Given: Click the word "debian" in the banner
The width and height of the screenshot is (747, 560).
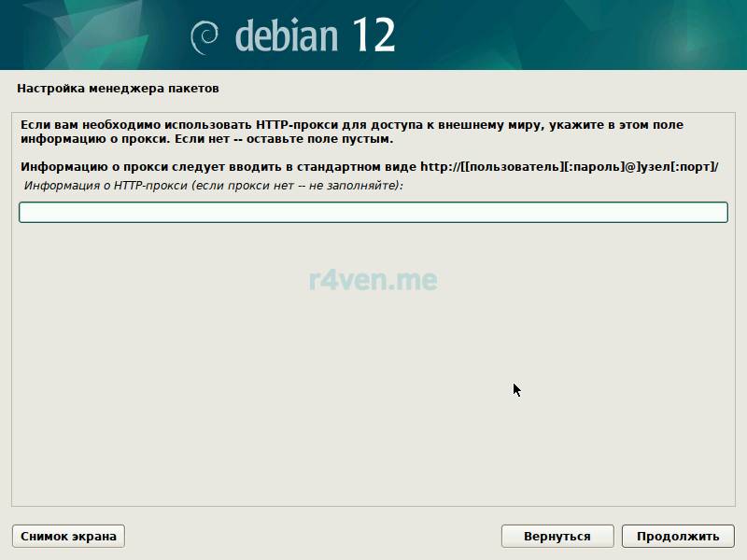Looking at the screenshot, I should pyautogui.click(x=288, y=35).
